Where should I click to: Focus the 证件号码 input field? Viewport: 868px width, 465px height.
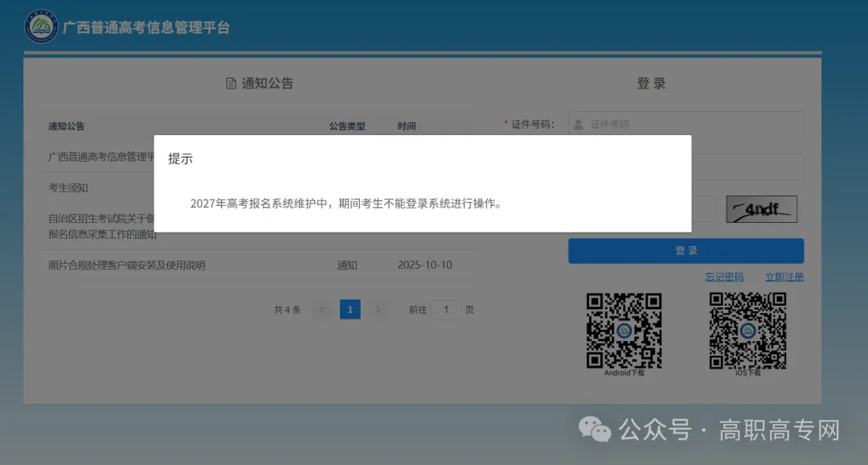[686, 125]
